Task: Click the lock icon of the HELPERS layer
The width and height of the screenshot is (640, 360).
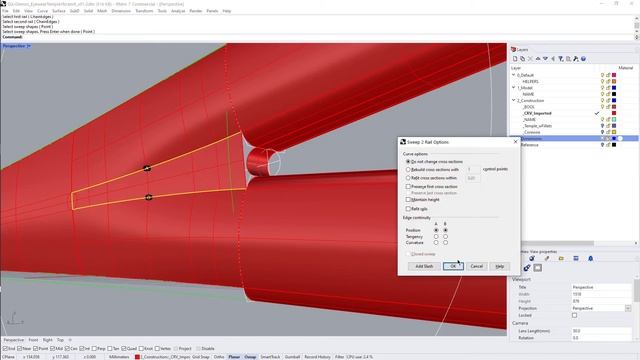Action: pos(608,82)
